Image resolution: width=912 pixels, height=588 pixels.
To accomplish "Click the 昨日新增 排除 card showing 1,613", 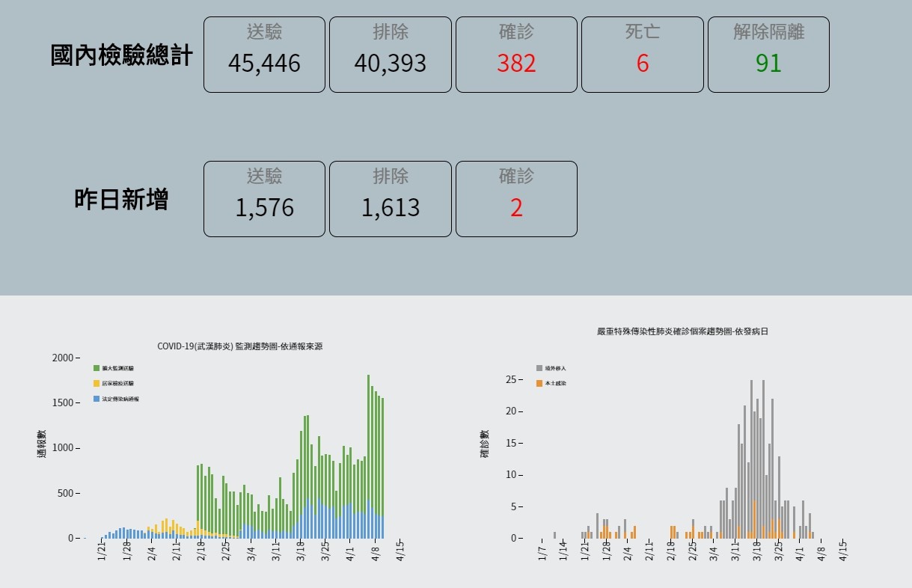I will (390, 198).
